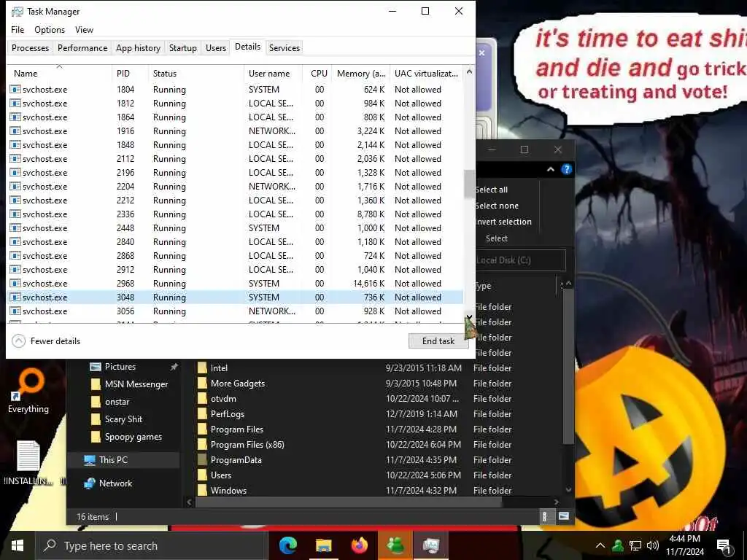747x560 pixels.
Task: Sort processes by the Name column
Action: [x=60, y=74]
